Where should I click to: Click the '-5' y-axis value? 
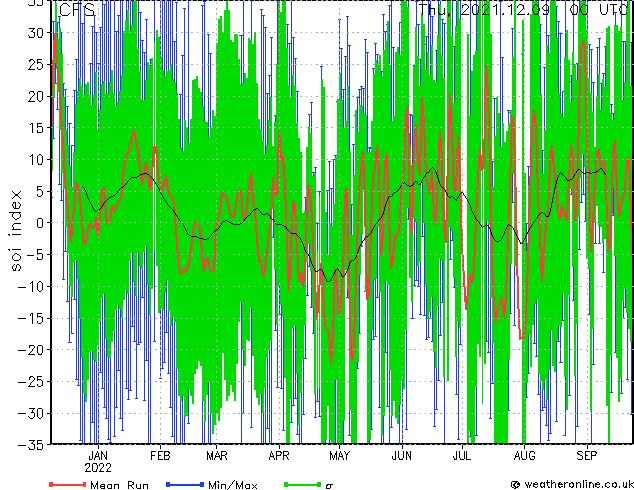coord(36,255)
